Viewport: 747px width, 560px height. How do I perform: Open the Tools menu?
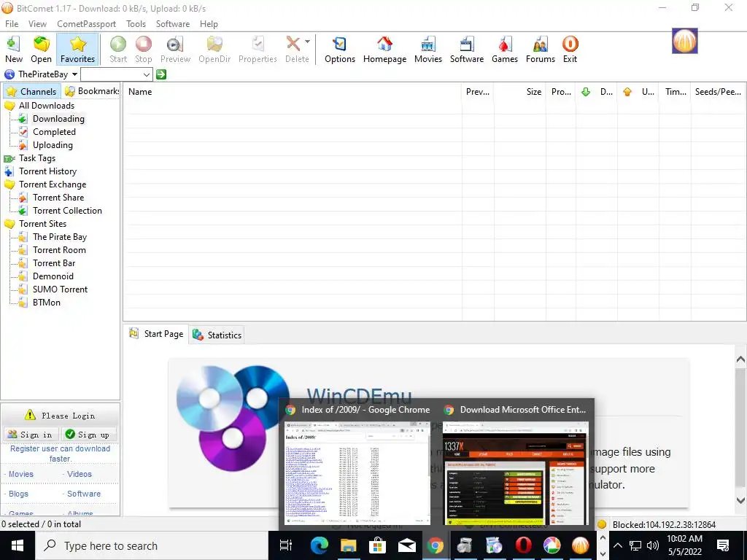pyautogui.click(x=136, y=24)
